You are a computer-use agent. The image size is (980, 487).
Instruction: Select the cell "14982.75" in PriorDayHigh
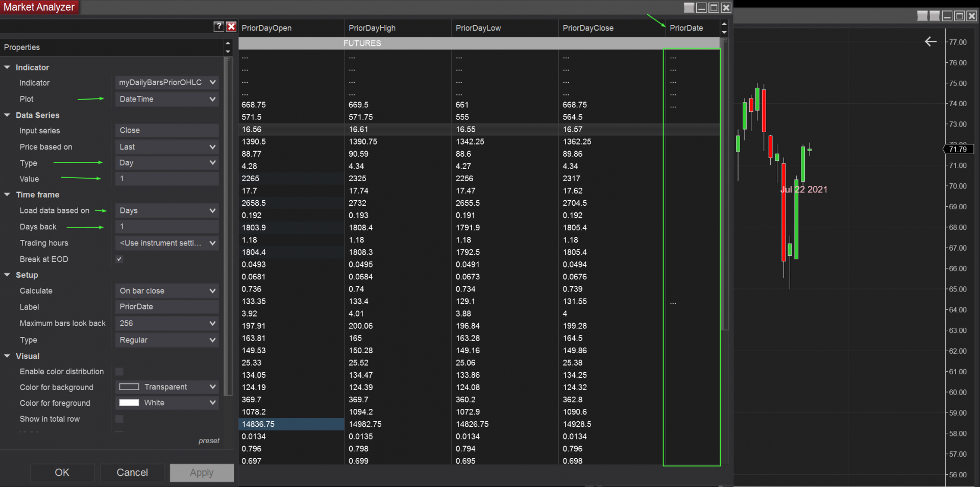coord(398,424)
